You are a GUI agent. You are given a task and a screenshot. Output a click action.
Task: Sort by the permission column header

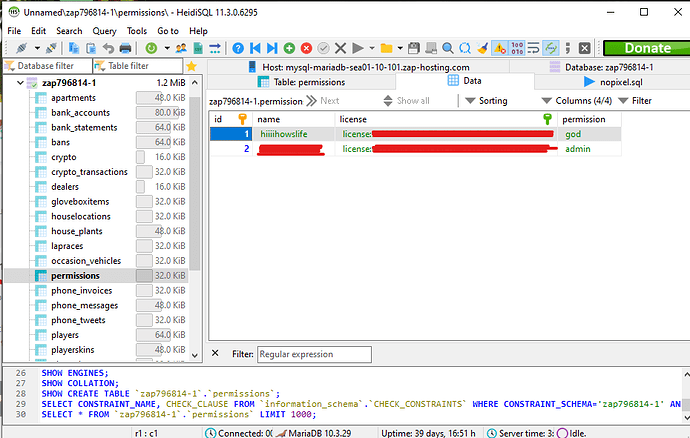point(589,119)
